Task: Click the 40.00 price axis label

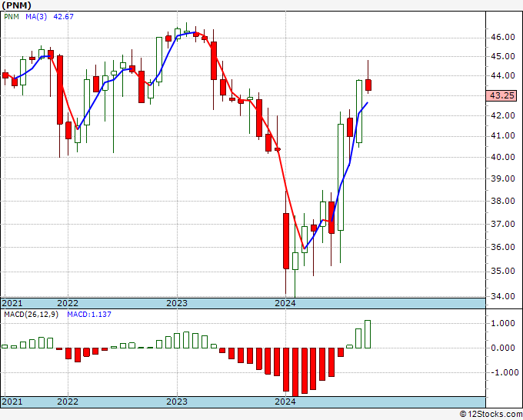Action: (x=503, y=157)
